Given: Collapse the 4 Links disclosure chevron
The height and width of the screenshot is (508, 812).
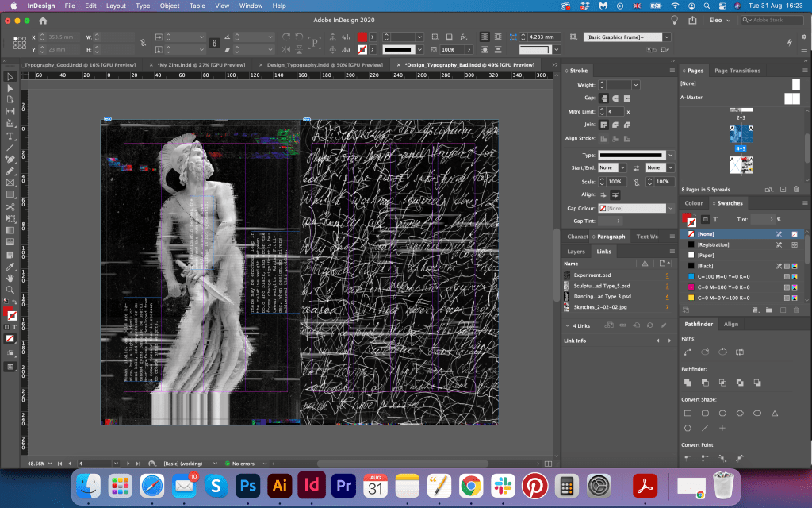Looking at the screenshot, I should (x=566, y=325).
